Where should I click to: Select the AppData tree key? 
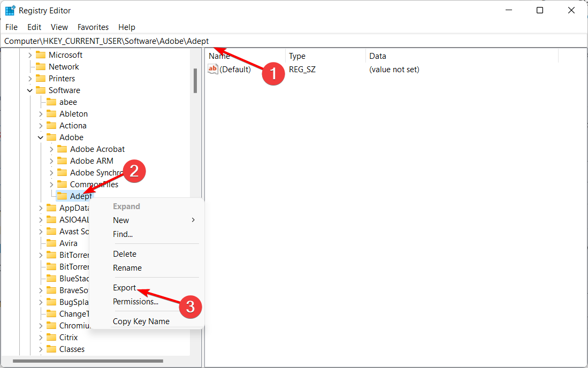pyautogui.click(x=74, y=208)
